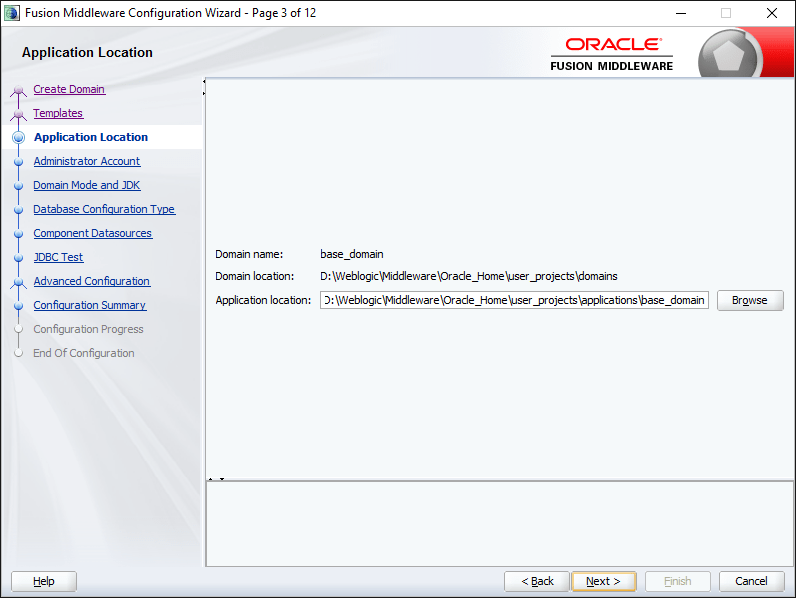Minimize the Configuration Wizard window
The image size is (796, 598).
[681, 13]
